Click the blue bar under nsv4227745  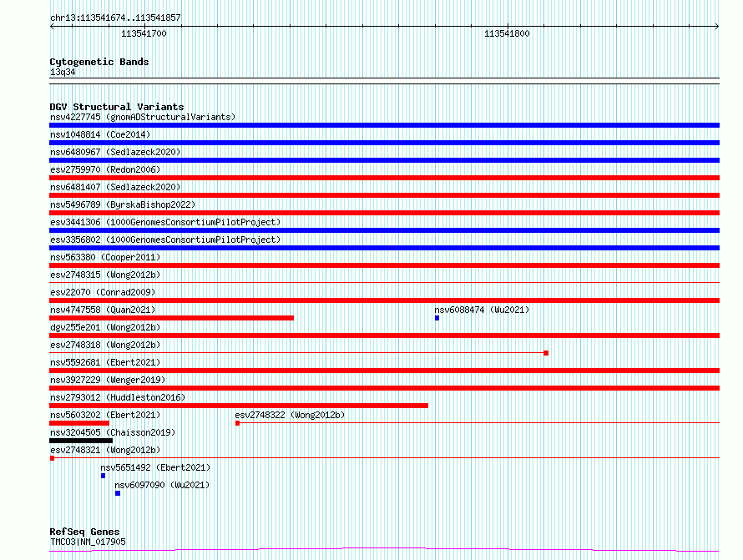click(x=384, y=125)
